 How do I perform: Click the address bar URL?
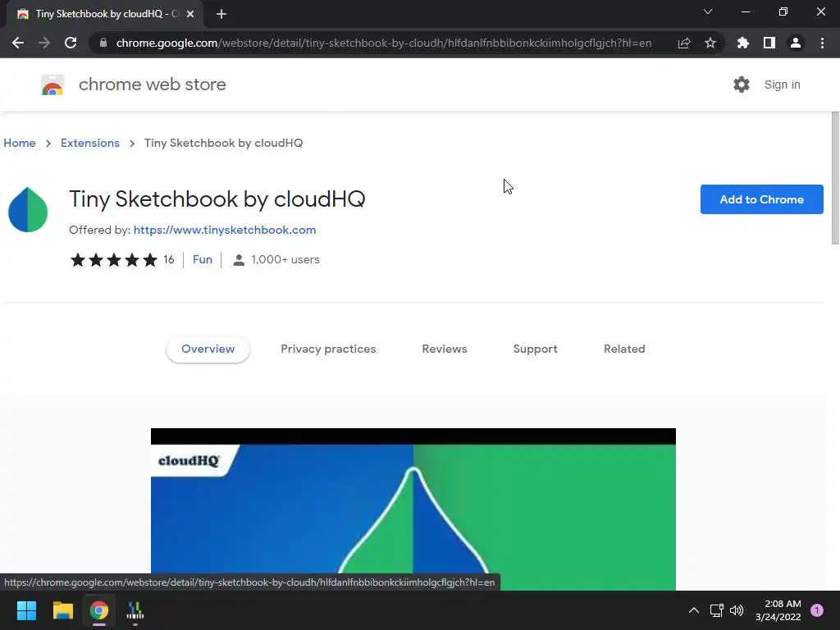pos(384,43)
